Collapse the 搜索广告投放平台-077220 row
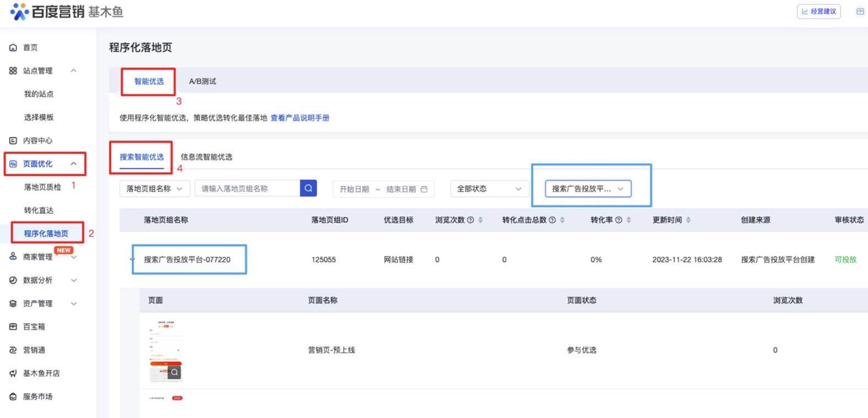 click(x=132, y=259)
